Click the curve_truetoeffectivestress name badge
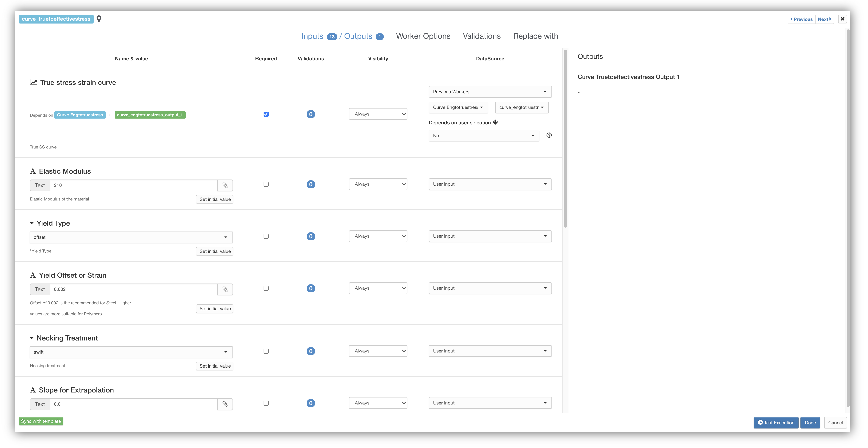Viewport: 868px width, 448px height. 56,19
